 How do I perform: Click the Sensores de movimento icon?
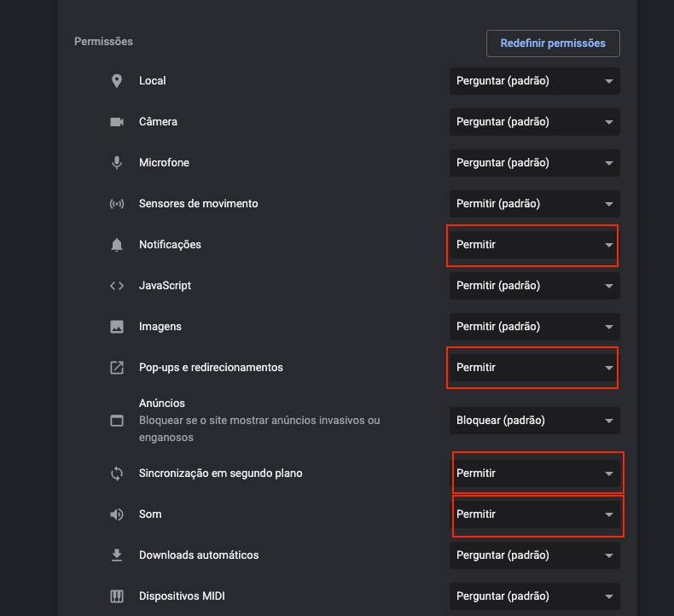click(x=117, y=204)
